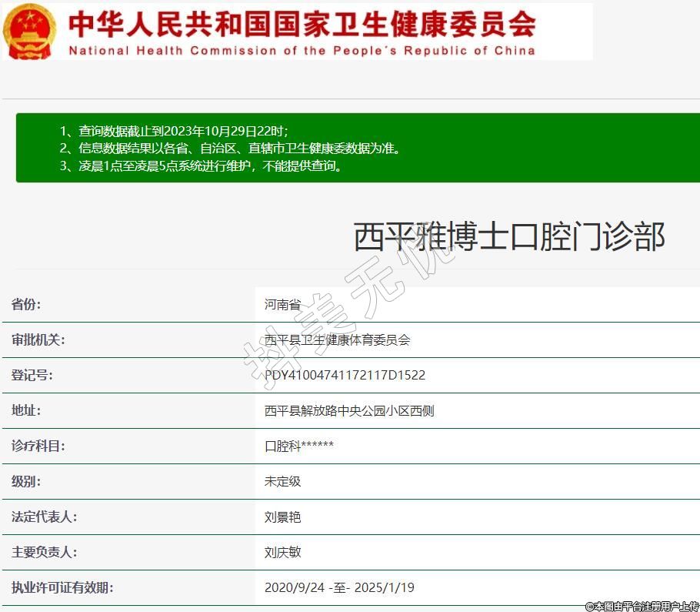Viewport: 700px width, 612px height.
Task: Click the 口腔科 treatment subject value
Action: pyautogui.click(x=299, y=446)
